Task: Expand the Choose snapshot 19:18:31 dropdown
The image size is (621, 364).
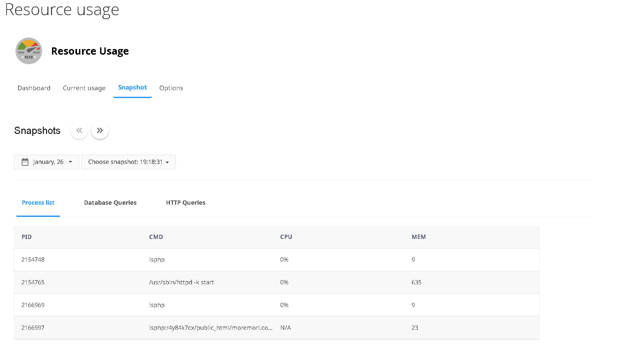Action: [128, 162]
